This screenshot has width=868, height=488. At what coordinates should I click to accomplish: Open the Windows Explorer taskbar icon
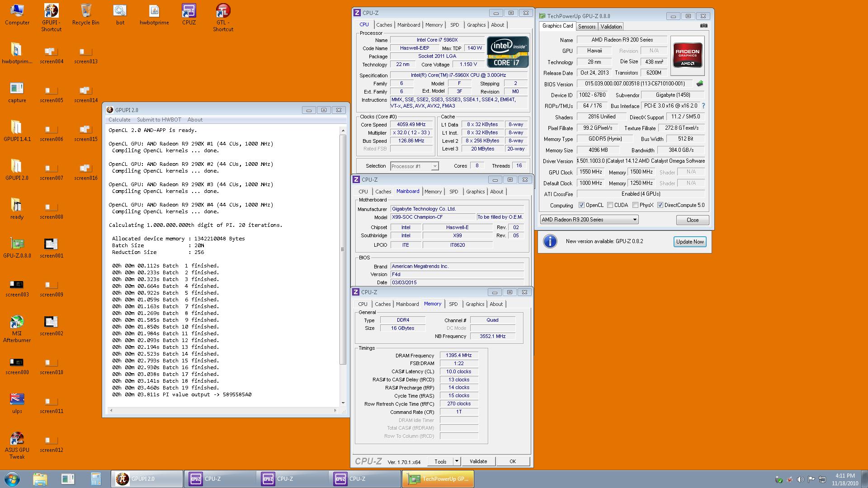(40, 479)
